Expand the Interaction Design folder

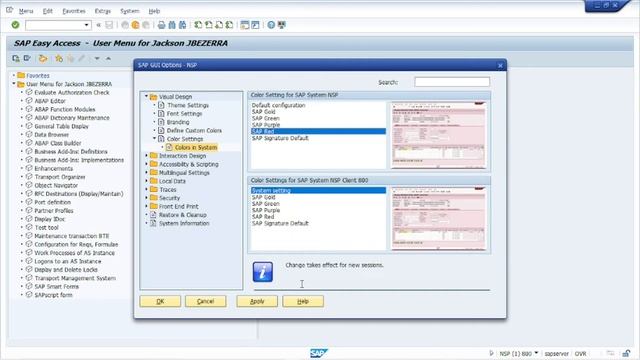pyautogui.click(x=146, y=156)
